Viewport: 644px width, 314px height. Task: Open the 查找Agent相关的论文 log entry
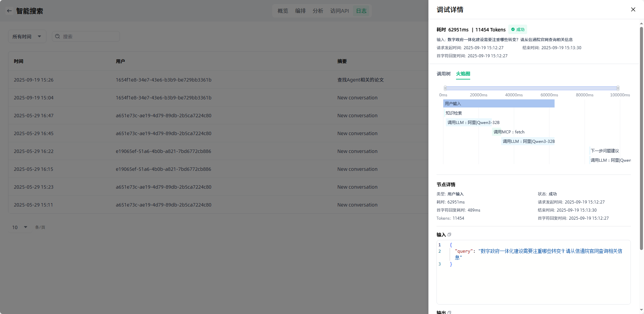[360, 80]
